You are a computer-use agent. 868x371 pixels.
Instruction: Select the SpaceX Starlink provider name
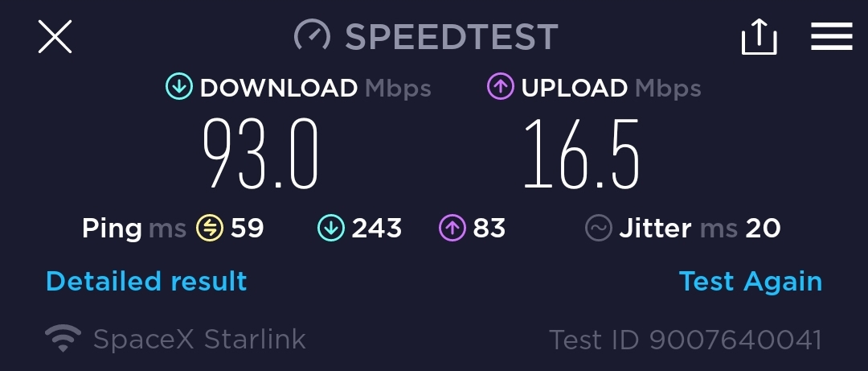[x=199, y=339]
